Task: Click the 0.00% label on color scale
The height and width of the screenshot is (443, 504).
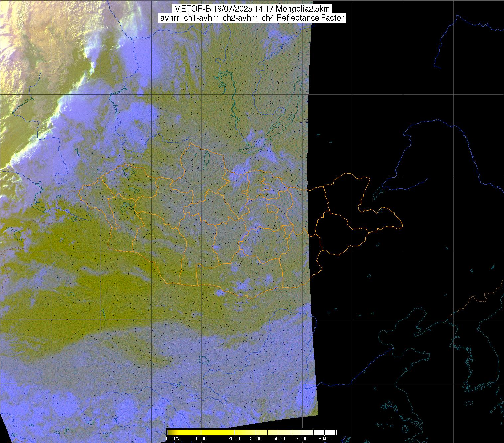Action: (172, 439)
